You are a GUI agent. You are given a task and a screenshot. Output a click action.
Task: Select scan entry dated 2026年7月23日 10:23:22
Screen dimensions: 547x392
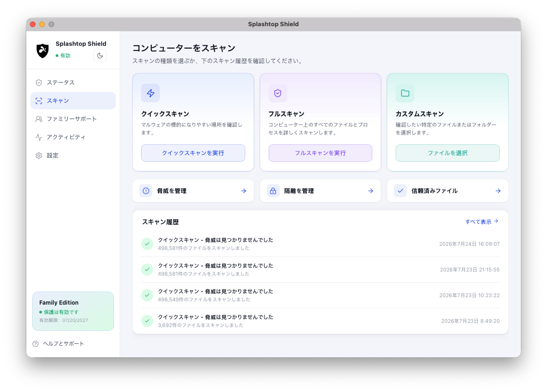pyautogui.click(x=320, y=295)
